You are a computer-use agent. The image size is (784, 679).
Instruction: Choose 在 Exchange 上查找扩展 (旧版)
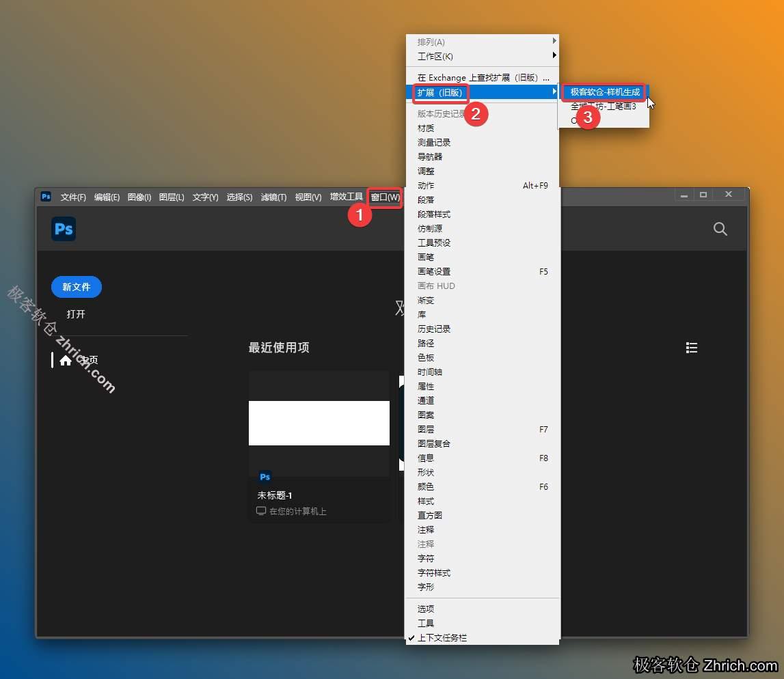pyautogui.click(x=483, y=77)
